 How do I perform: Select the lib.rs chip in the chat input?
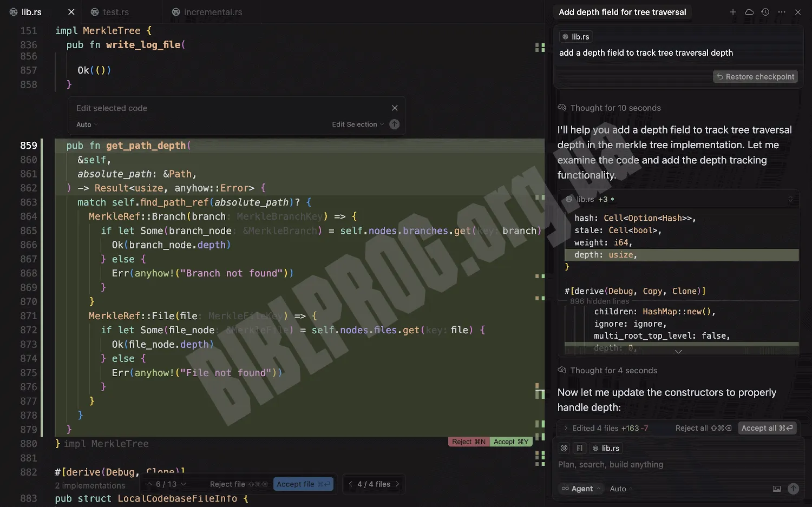[605, 448]
